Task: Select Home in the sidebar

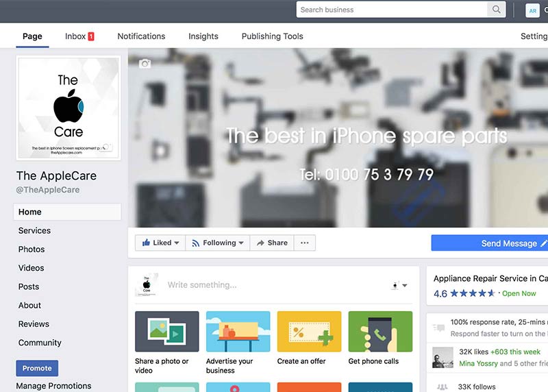Action: tap(67, 212)
